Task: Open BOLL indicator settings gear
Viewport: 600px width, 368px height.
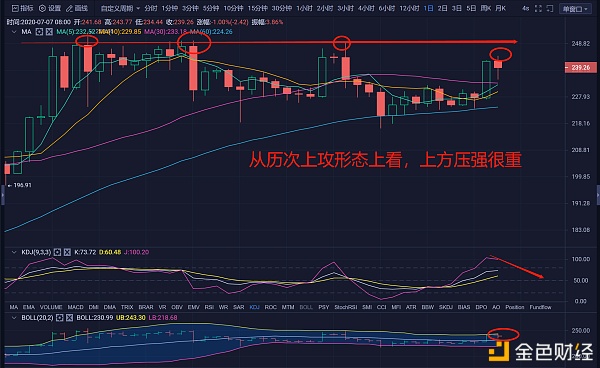Action: [x=59, y=318]
